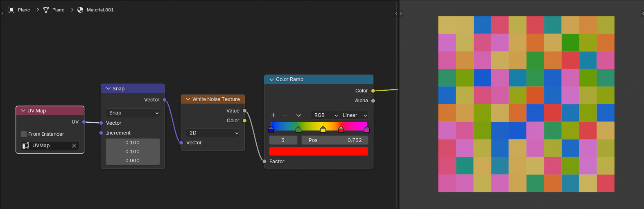Click the Vector output socket on Snap node
Viewport: 644px width, 209px height.
click(x=165, y=100)
